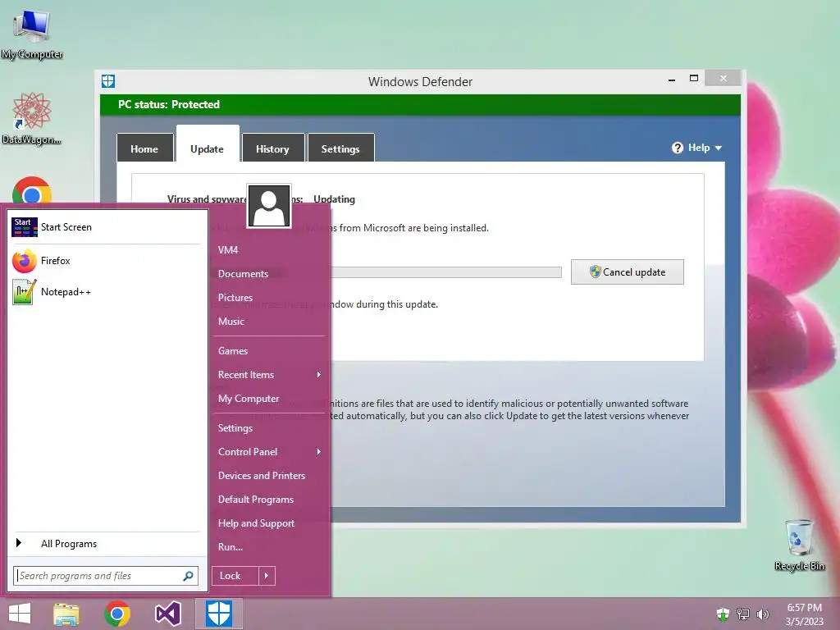Focus the Search programs and files box
840x630 pixels.
[106, 576]
